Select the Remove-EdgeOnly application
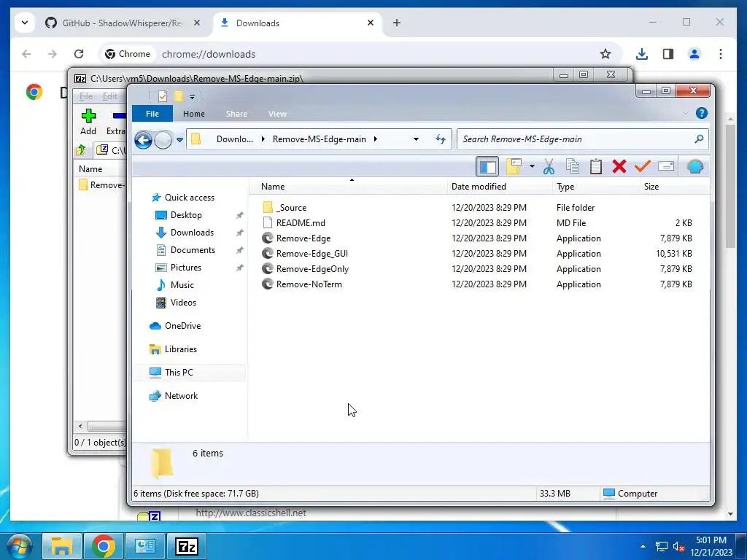The width and height of the screenshot is (747, 560). [x=312, y=269]
